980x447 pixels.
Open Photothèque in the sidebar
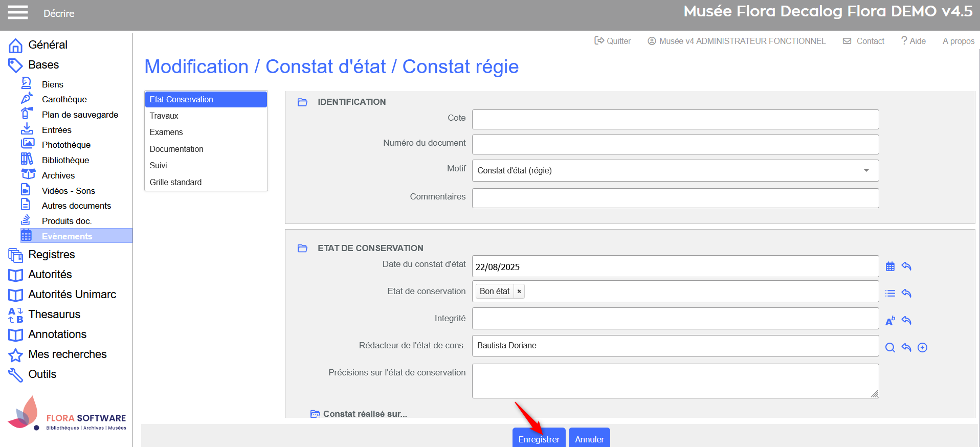pos(66,145)
